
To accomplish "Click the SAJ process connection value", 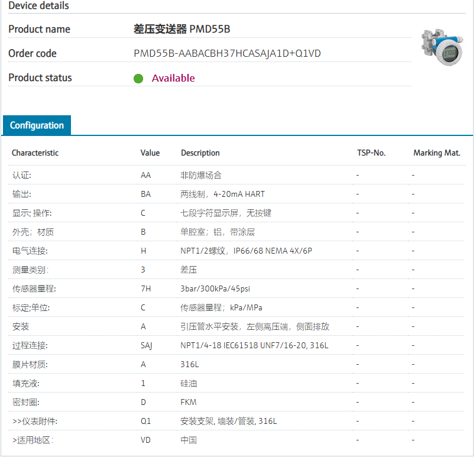I will click(147, 345).
